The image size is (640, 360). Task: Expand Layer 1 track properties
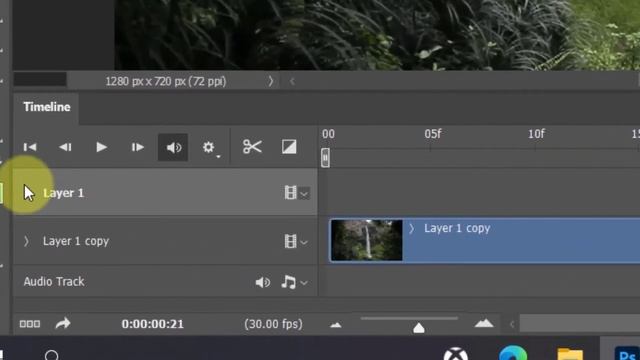[28, 193]
